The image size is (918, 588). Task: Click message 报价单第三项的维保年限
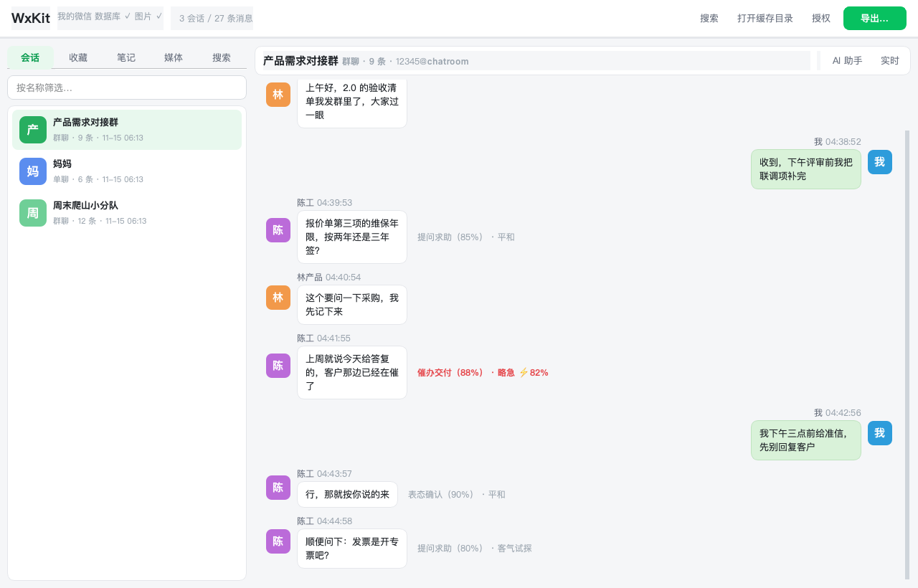tap(352, 237)
